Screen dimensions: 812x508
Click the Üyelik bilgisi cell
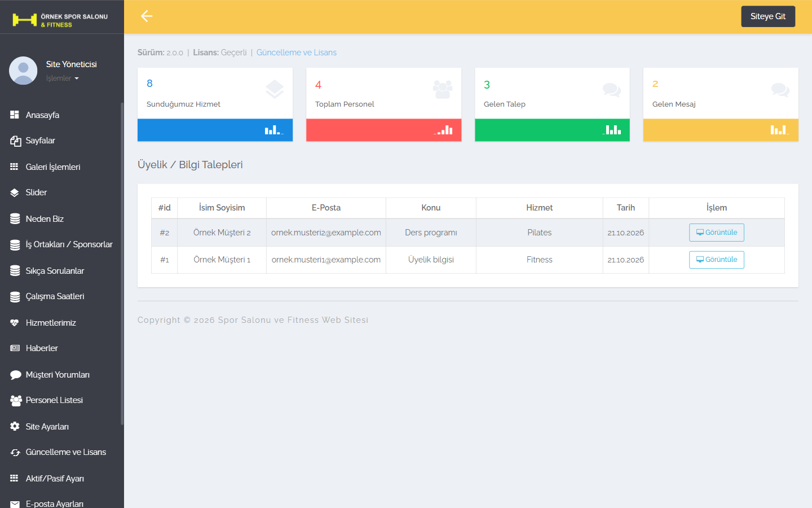point(431,260)
